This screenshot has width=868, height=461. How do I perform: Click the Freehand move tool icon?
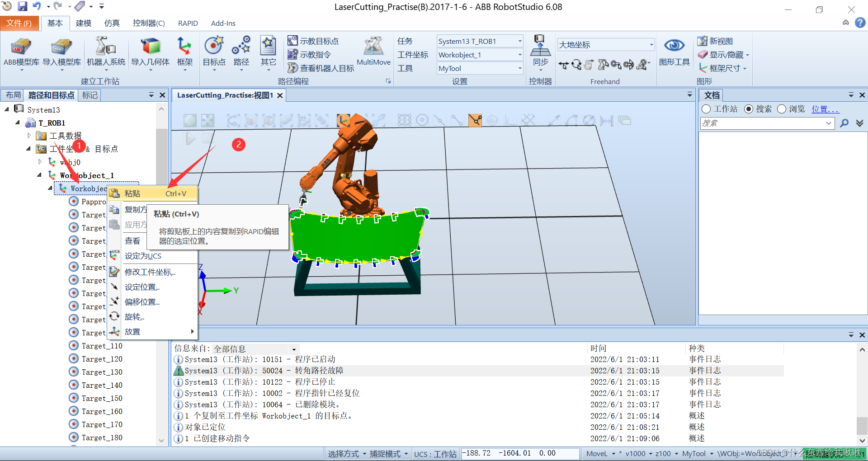tap(563, 65)
